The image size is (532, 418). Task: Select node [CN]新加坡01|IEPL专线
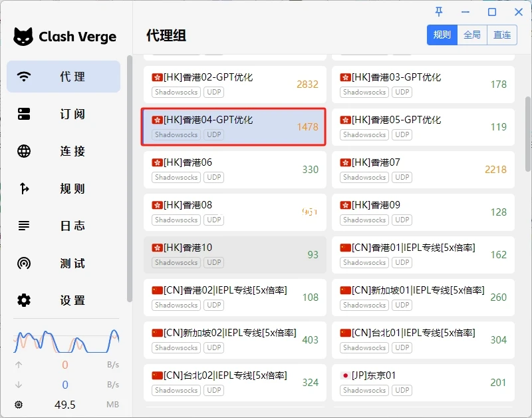[x=423, y=298]
